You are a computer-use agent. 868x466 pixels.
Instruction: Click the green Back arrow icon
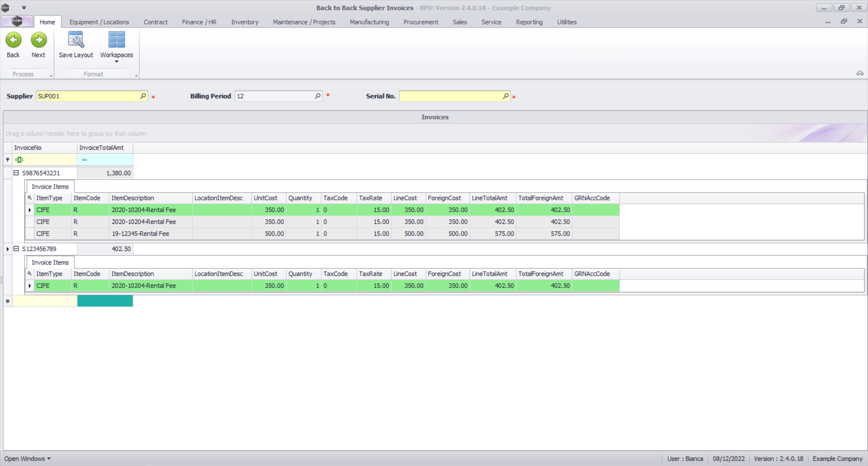coord(13,40)
